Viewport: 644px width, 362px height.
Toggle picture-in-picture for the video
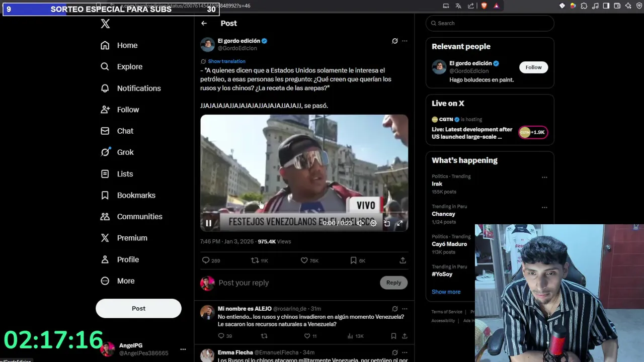click(x=387, y=223)
